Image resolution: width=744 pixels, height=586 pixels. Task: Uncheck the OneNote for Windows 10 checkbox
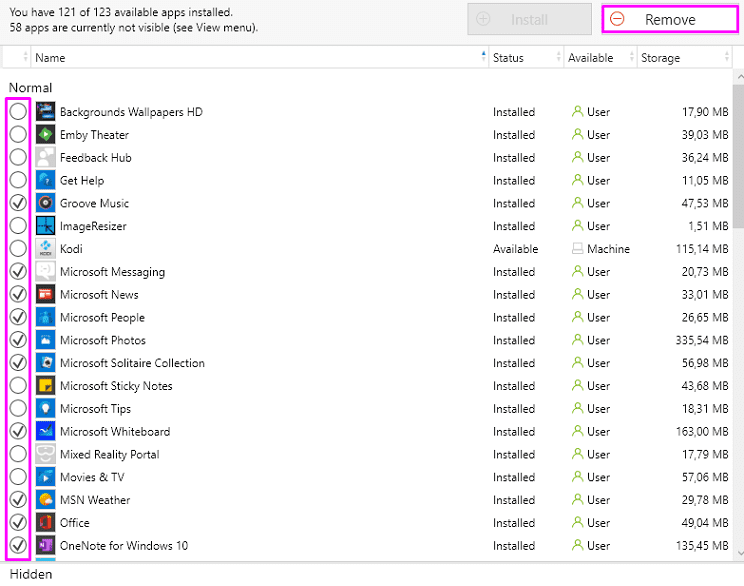18,545
